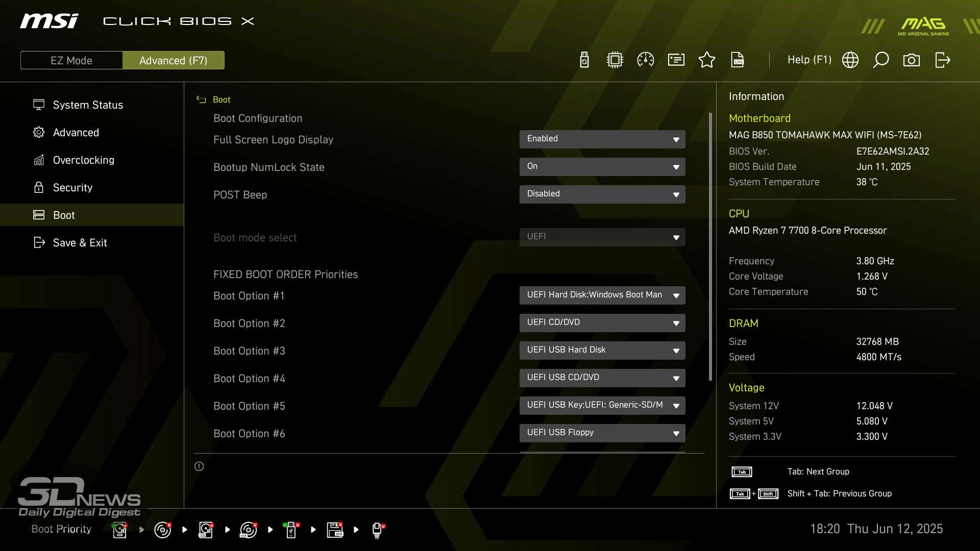The width and height of the screenshot is (980, 551).
Task: Open Boot Option #2 dropdown
Action: pyautogui.click(x=602, y=323)
